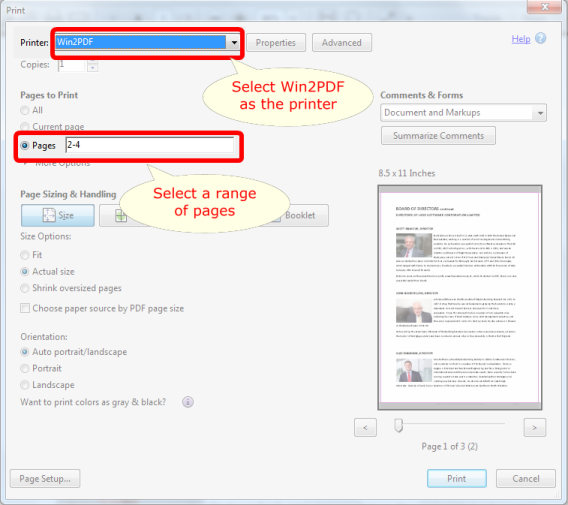Image resolution: width=568 pixels, height=505 pixels.
Task: Select the All pages radio button
Action: click(25, 110)
